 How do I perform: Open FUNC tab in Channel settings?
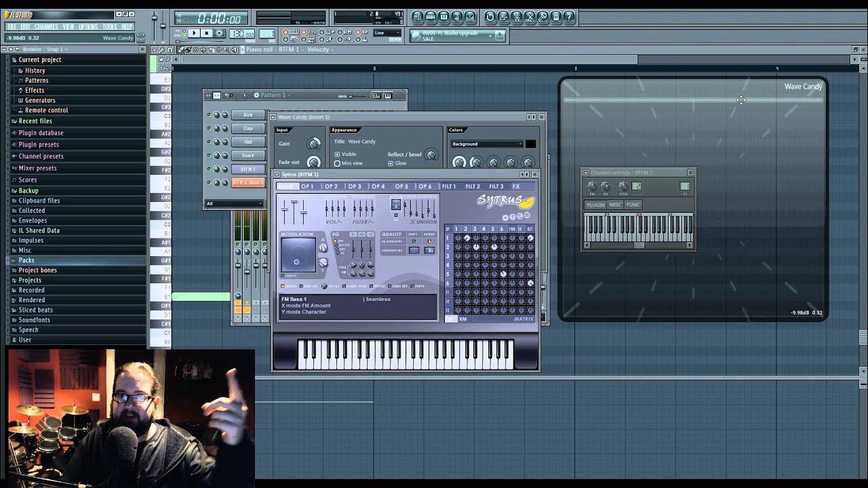633,205
